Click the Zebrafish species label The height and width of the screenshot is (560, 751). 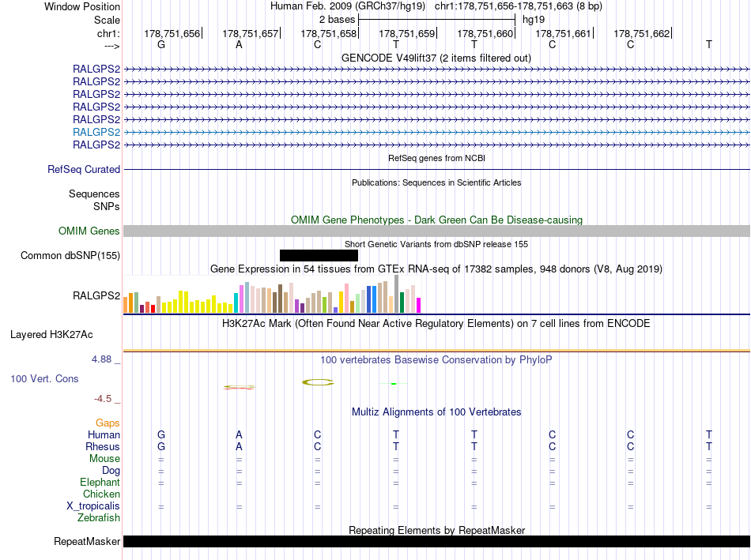point(99,518)
